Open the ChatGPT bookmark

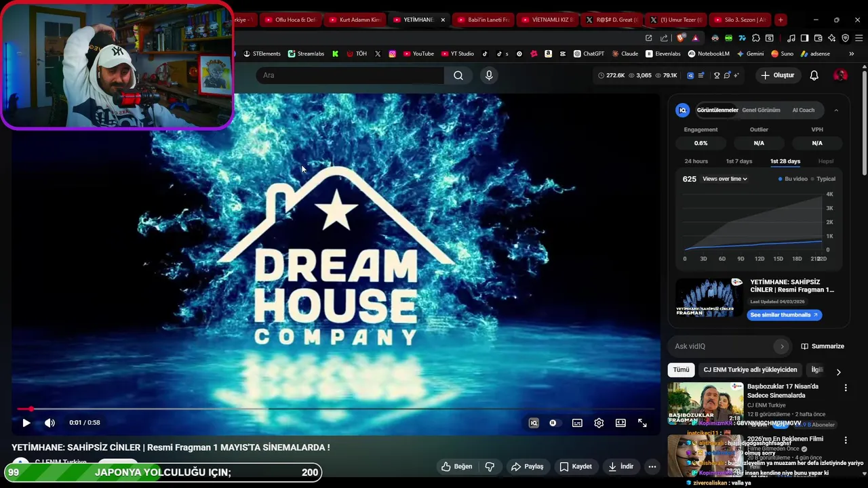(x=589, y=54)
